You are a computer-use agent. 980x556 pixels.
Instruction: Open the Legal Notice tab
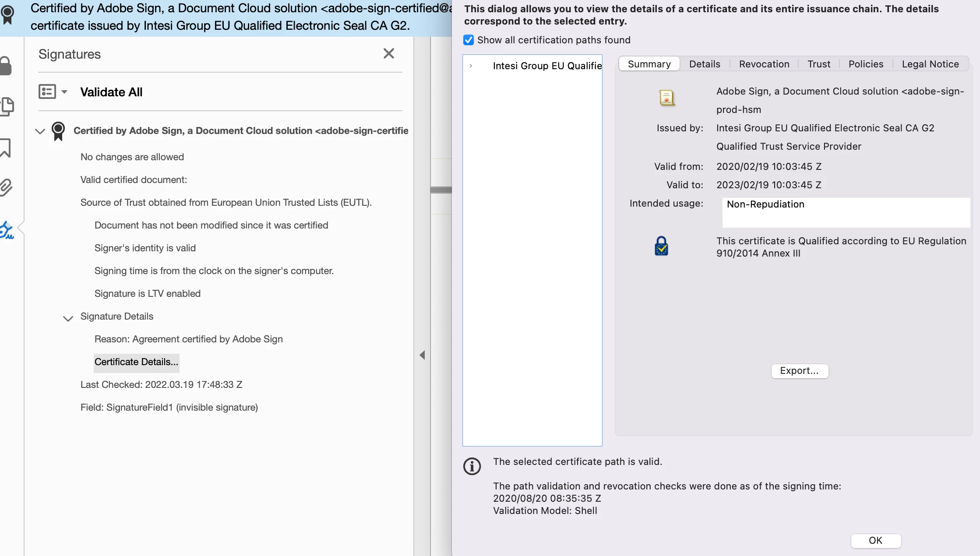(x=930, y=64)
